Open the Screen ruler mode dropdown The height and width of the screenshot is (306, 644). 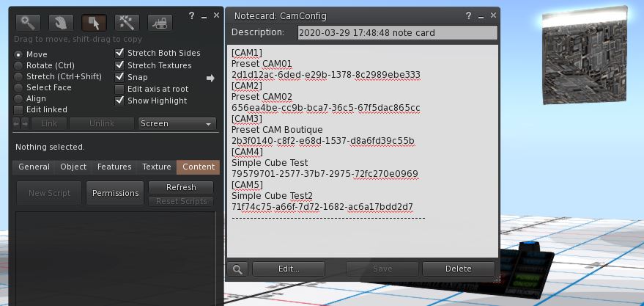[x=177, y=124]
